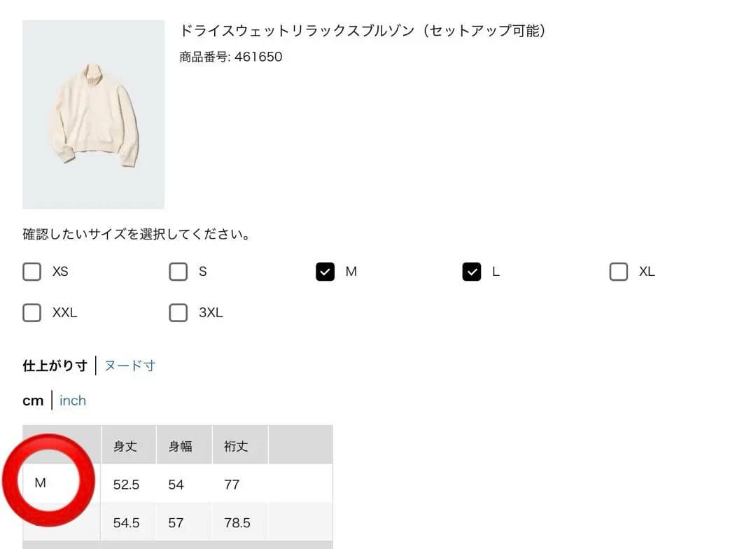
Task: Click the product title ドライスウェットリラックスブルゾン
Action: pos(297,31)
